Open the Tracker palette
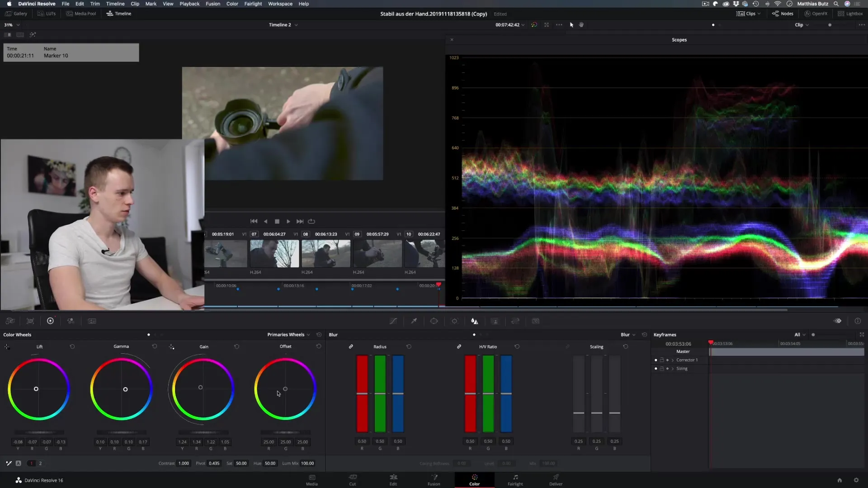868x488 pixels. pos(454,321)
